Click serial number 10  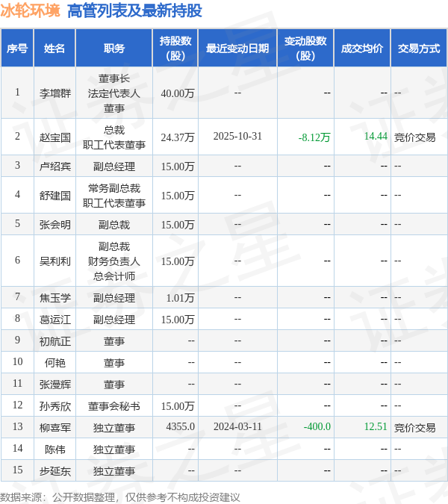18,361
